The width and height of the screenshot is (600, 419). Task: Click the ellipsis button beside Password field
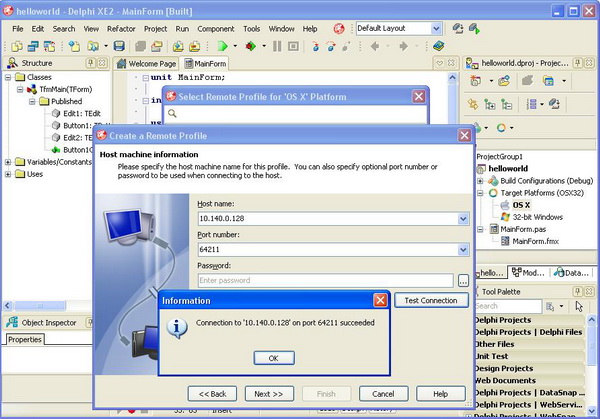click(x=463, y=281)
